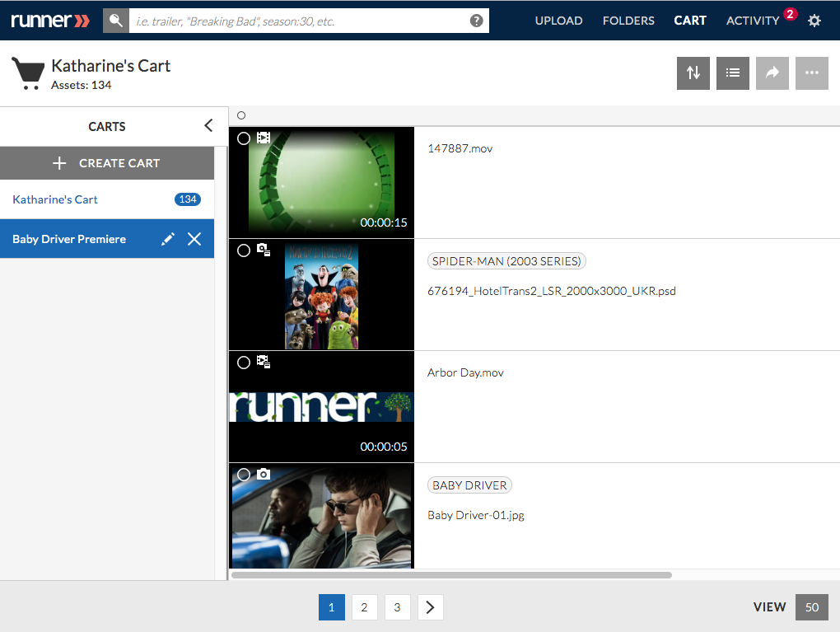The height and width of the screenshot is (632, 840).
Task: Go to page 1
Action: point(332,607)
